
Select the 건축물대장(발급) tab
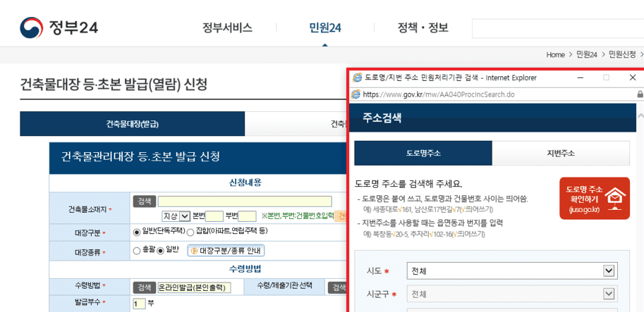tap(132, 124)
